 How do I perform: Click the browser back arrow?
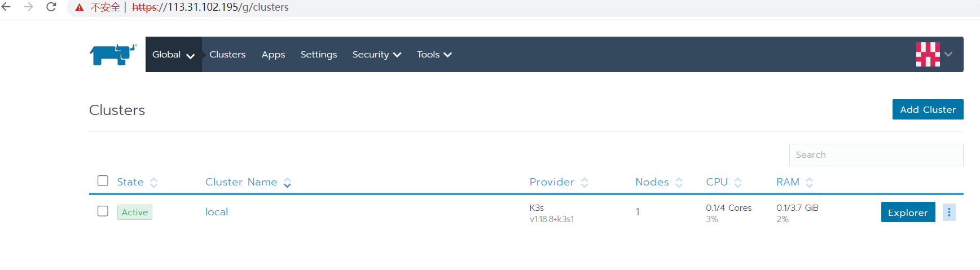click(6, 7)
